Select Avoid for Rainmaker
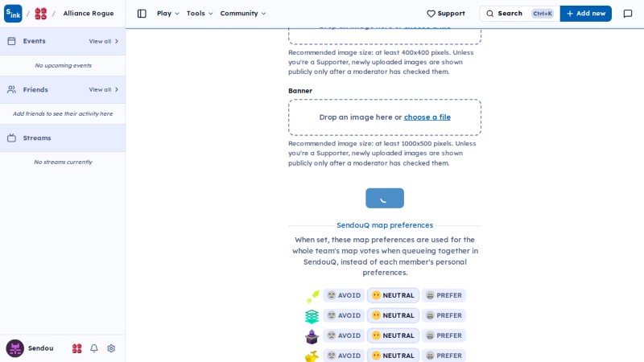 click(x=344, y=356)
